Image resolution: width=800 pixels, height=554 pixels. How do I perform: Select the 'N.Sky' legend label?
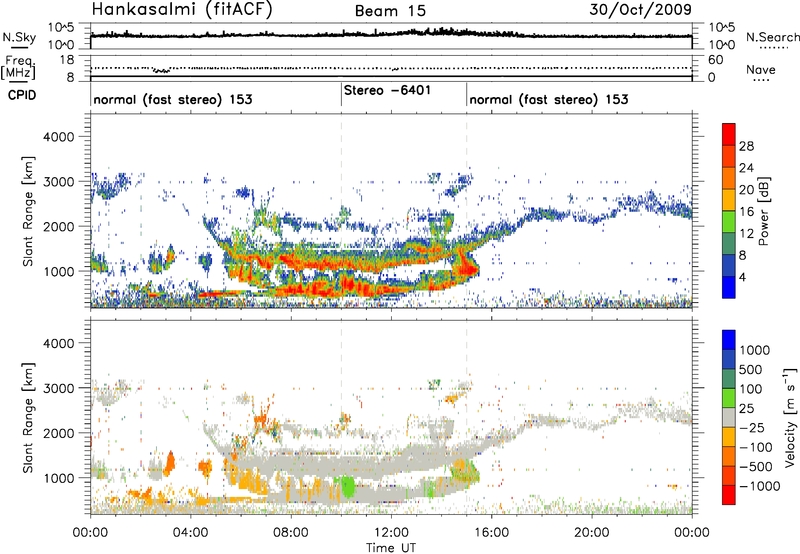click(19, 37)
